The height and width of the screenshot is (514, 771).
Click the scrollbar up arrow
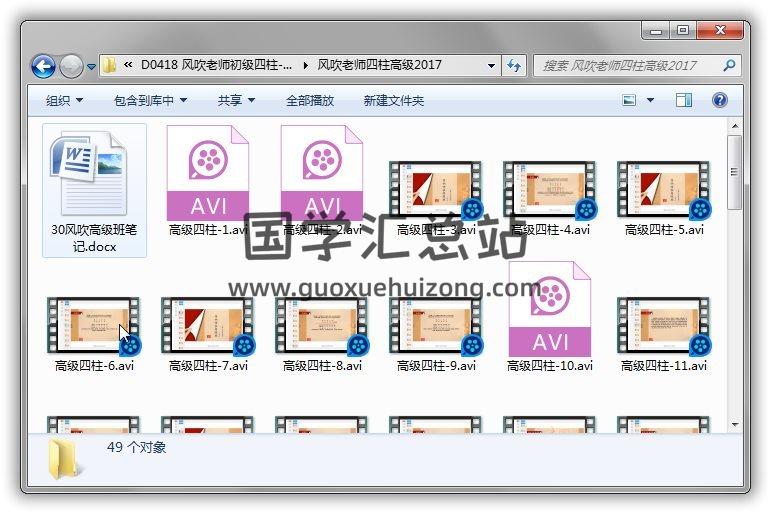click(735, 126)
